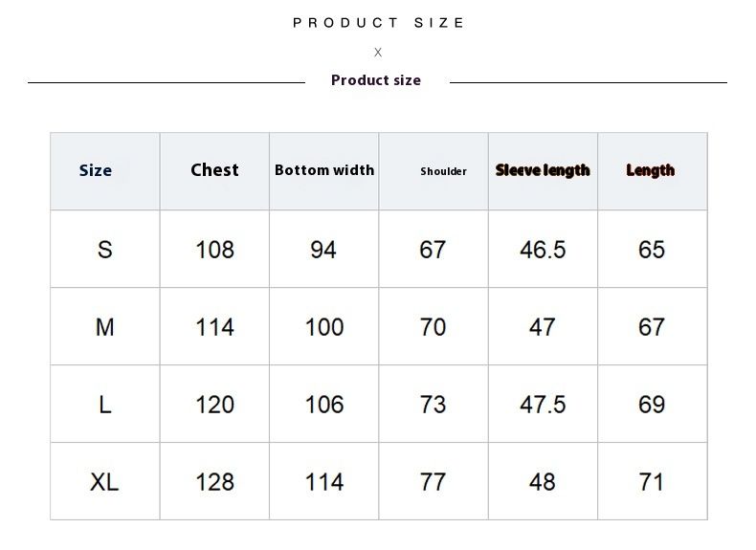Click the "Size" header cell
756x550 pixels.
[x=96, y=170]
